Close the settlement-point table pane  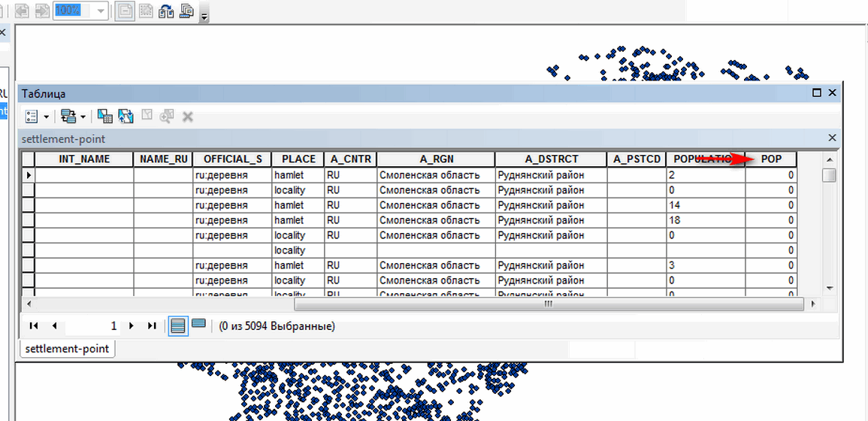(x=832, y=138)
